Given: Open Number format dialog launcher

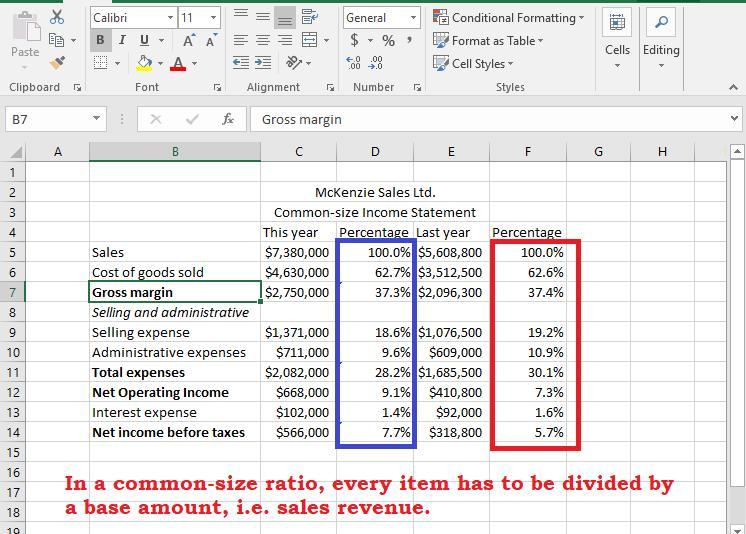Looking at the screenshot, I should (417, 88).
